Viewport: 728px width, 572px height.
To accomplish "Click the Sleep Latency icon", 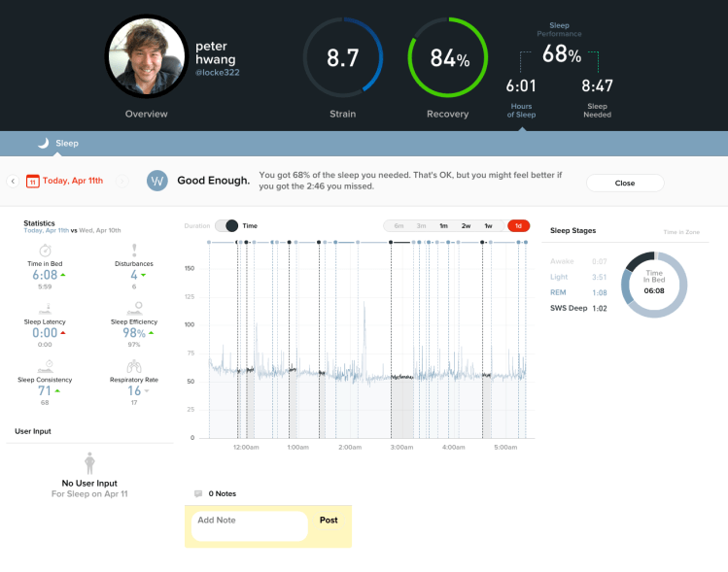I will pos(45,309).
